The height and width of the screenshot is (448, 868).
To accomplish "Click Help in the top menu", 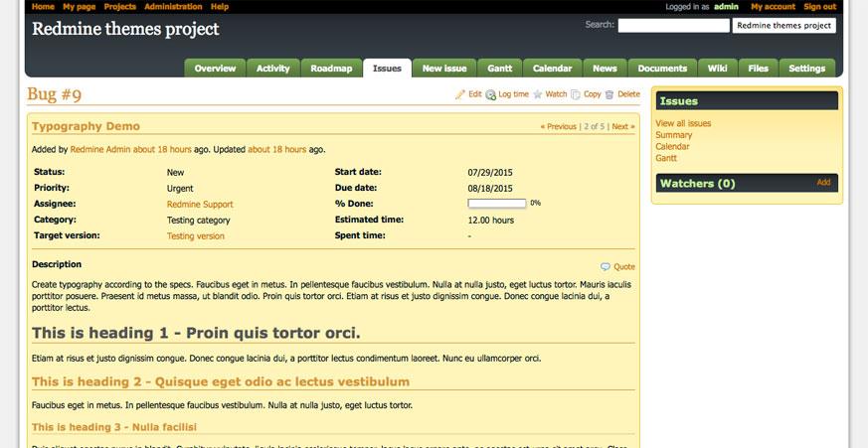I will 220,7.
